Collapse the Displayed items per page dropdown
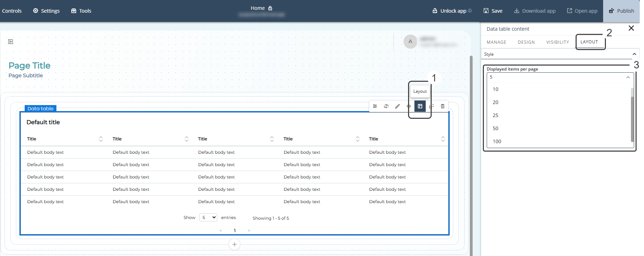The height and width of the screenshot is (256, 644). [x=628, y=77]
